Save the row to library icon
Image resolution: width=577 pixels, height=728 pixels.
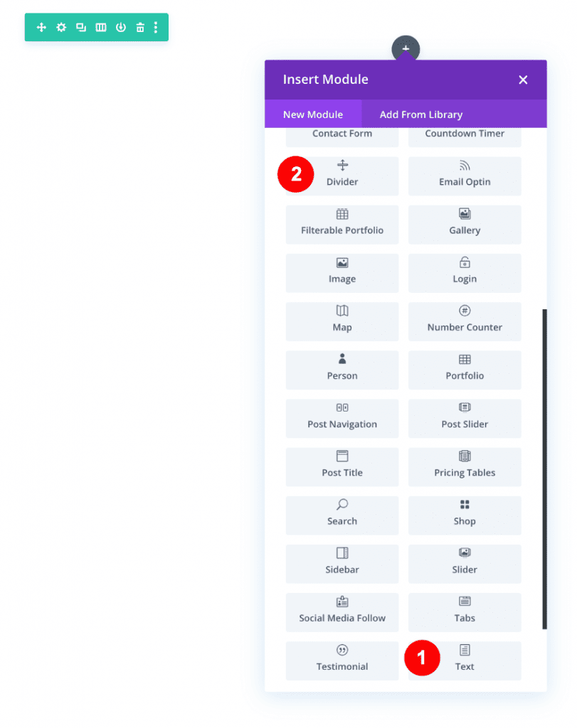pyautogui.click(x=120, y=27)
